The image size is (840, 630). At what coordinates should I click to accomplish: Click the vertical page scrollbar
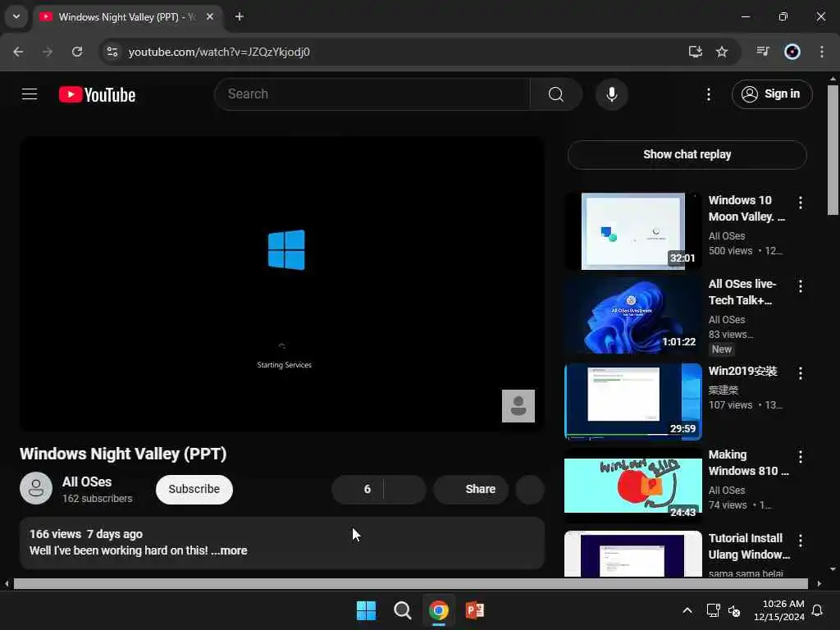(833, 150)
